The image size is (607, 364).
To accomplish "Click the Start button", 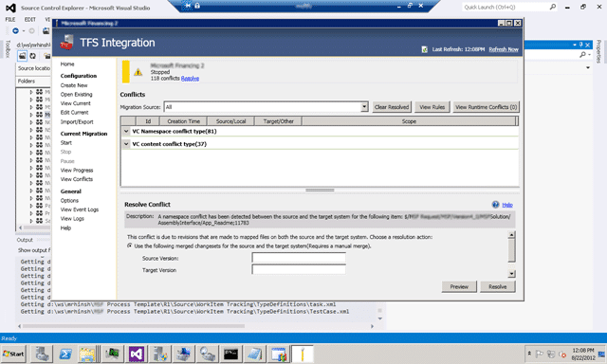I will point(13,354).
